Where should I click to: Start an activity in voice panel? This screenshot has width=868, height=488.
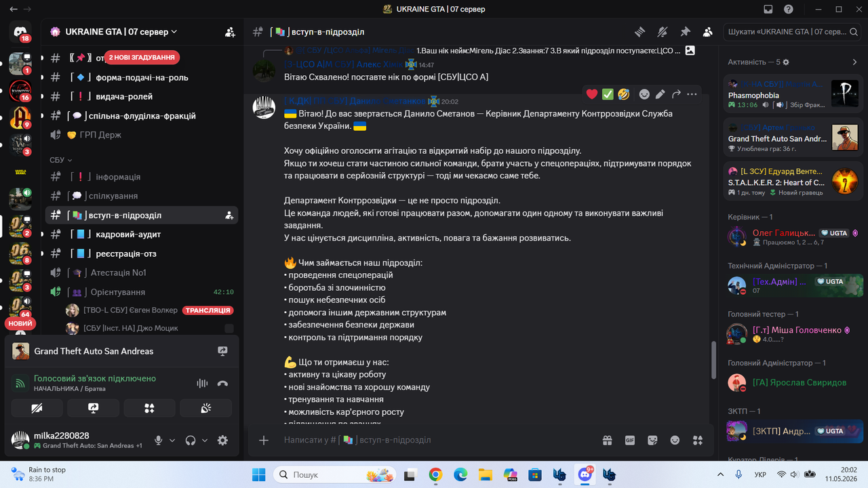coord(149,408)
